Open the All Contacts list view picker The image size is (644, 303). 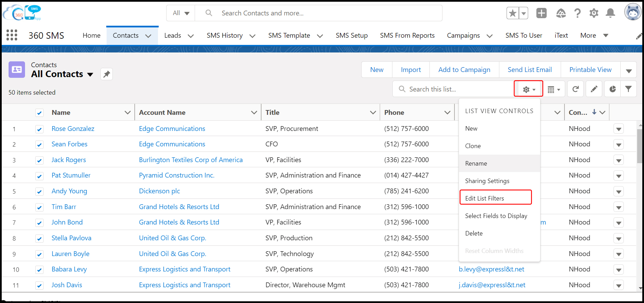(x=90, y=74)
